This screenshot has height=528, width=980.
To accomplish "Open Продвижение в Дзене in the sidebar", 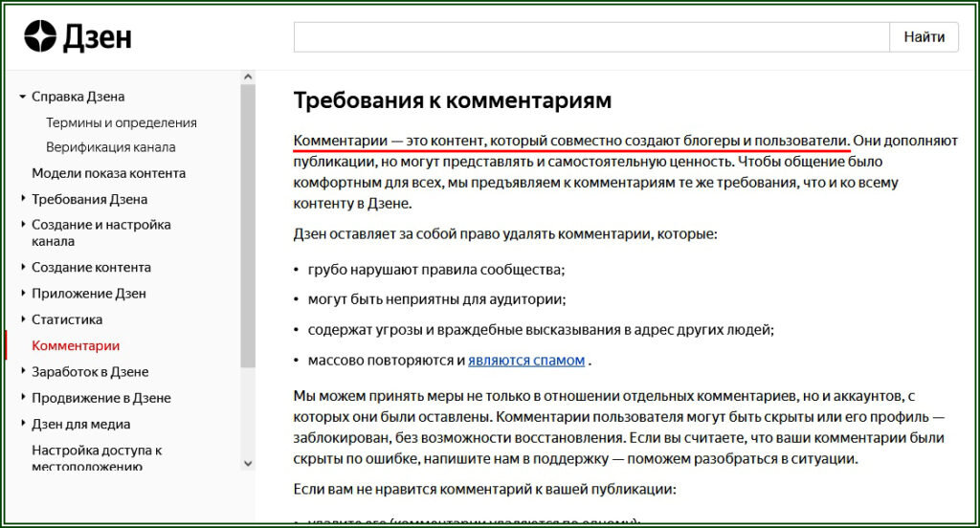I will pyautogui.click(x=101, y=398).
